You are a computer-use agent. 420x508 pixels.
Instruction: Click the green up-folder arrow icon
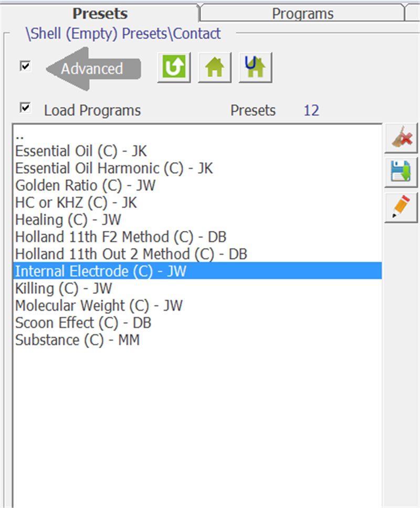point(174,68)
